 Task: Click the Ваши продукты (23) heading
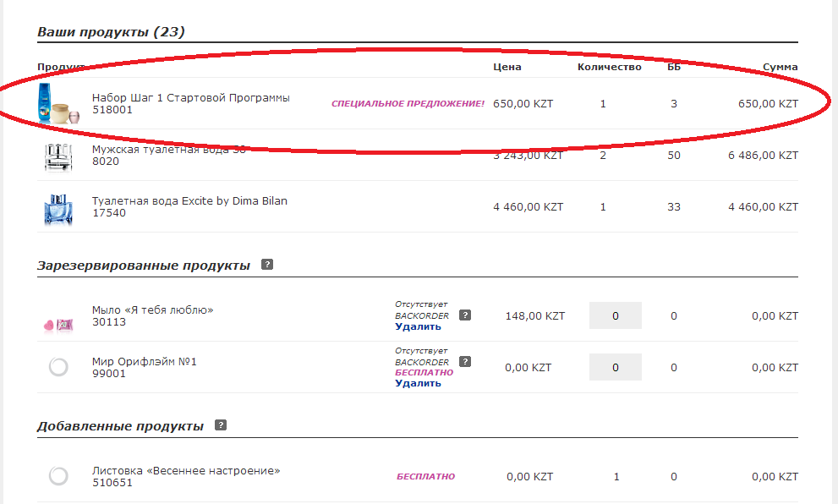tap(111, 32)
